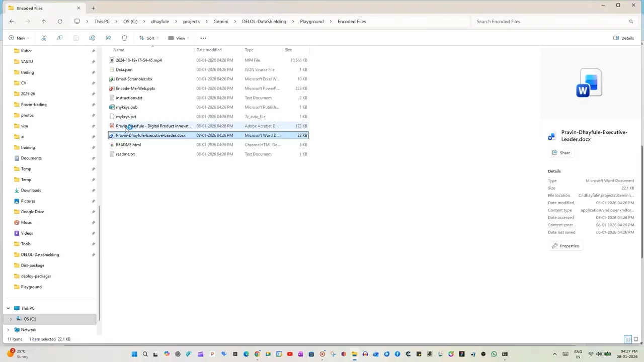Open the New dropdown menu
Image resolution: width=644 pixels, height=362 pixels.
(19, 38)
